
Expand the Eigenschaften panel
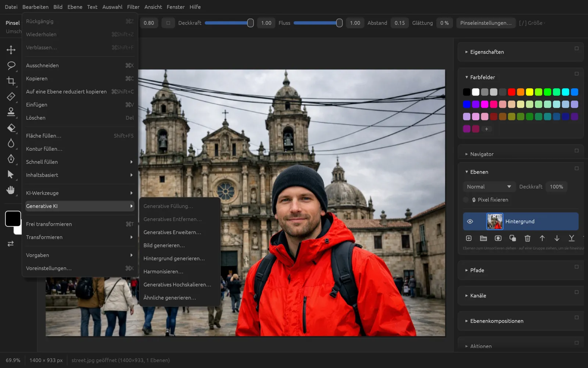coord(466,52)
